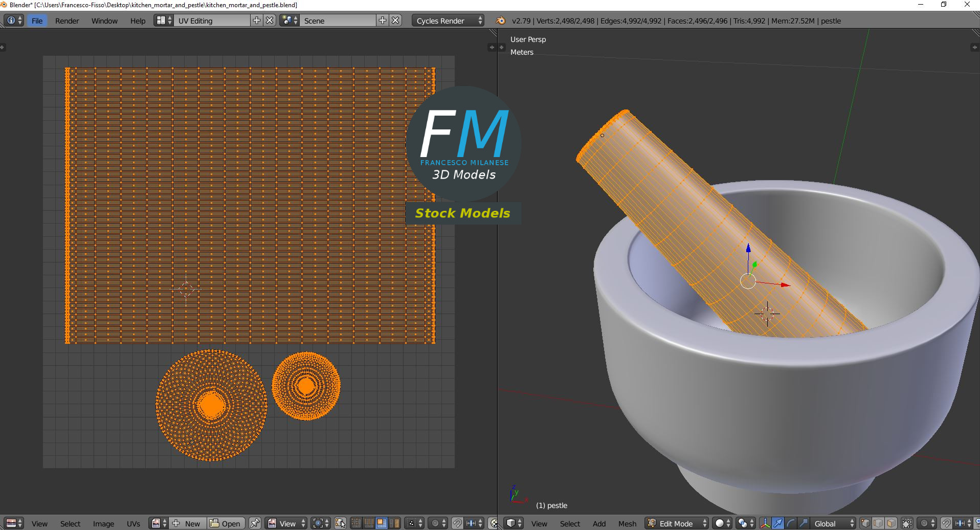Open 3D view pivot point selector
The height and width of the screenshot is (530, 980).
point(746,523)
